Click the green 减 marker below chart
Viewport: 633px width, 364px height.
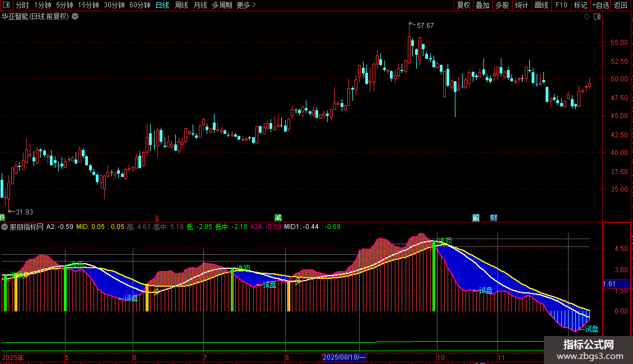tap(278, 218)
